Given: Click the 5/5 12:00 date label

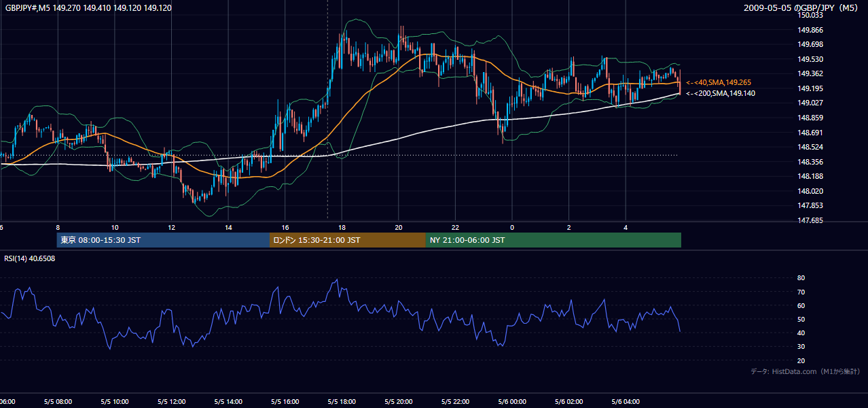Looking at the screenshot, I should click(171, 402).
